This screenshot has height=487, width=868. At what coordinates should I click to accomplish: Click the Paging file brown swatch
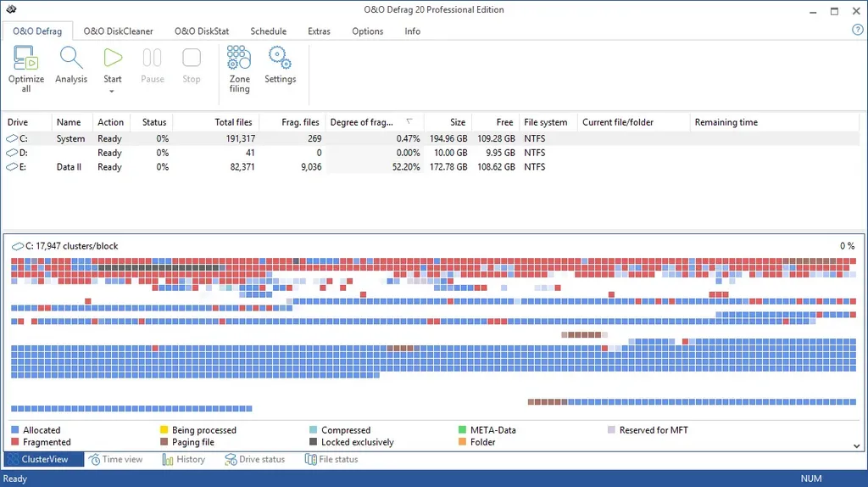click(164, 441)
